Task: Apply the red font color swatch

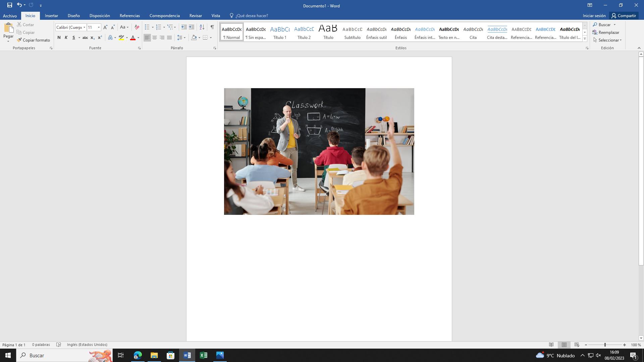Action: [133, 38]
